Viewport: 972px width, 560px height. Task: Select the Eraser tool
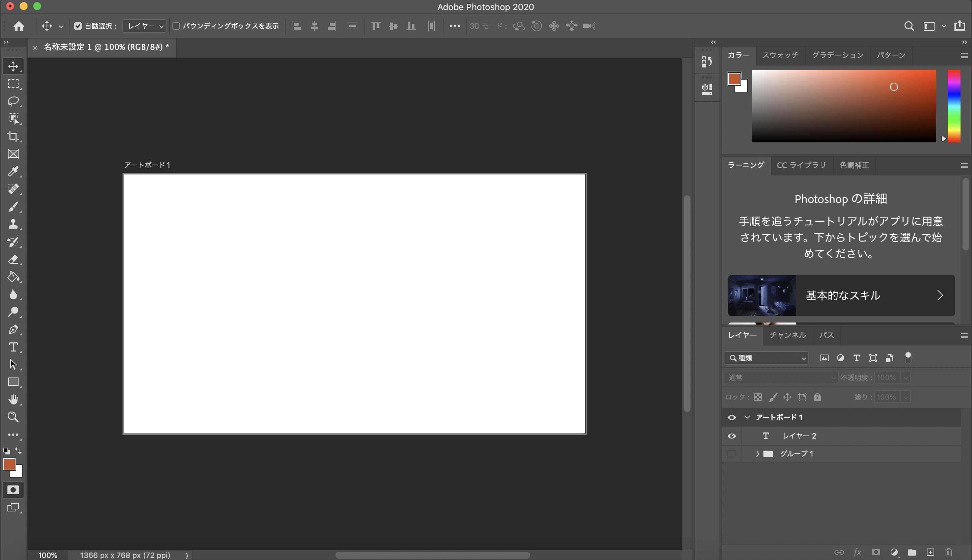coord(13,259)
